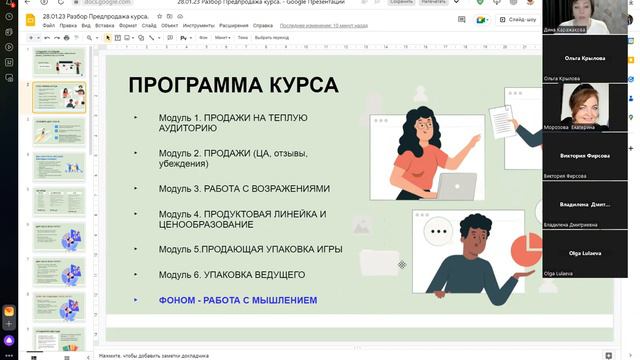Open the Инструменты menu
640x360 pixels.
pos(198,26)
